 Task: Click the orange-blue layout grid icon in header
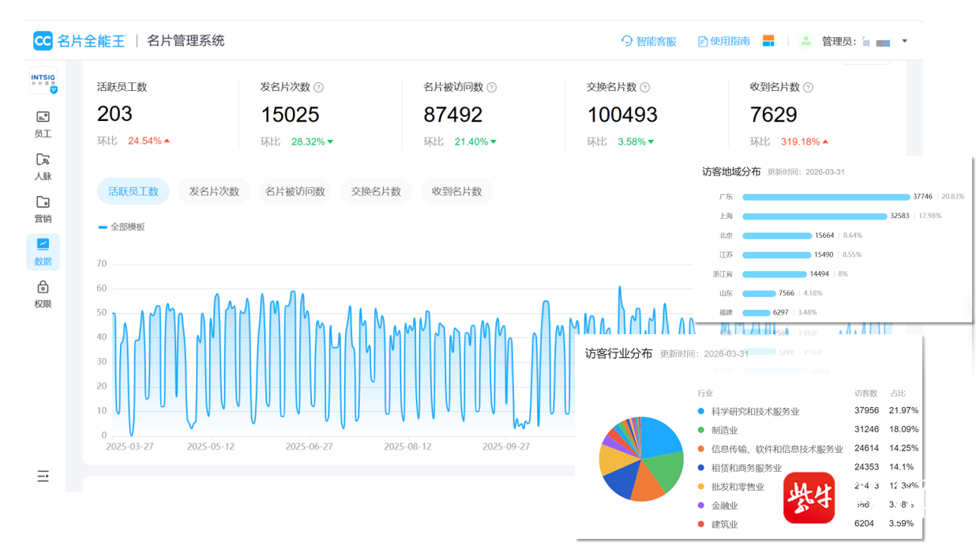click(x=768, y=41)
